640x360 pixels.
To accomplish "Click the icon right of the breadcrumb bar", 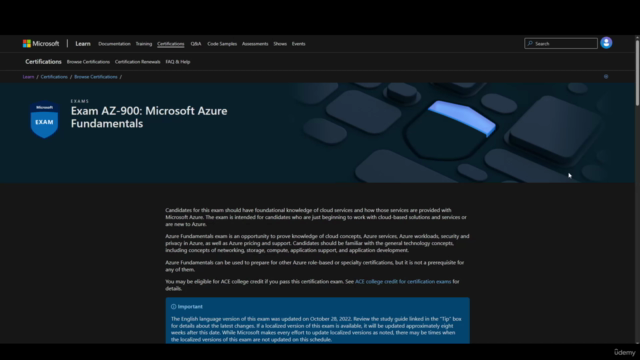I will pyautogui.click(x=606, y=77).
